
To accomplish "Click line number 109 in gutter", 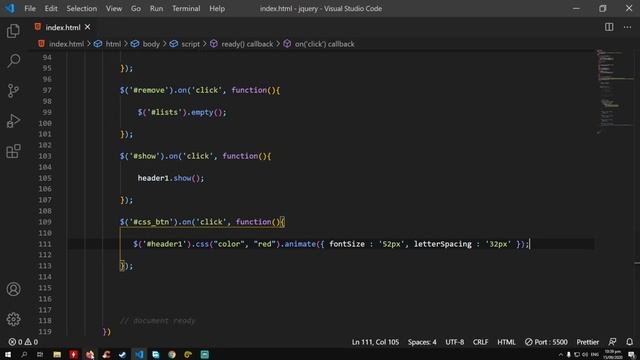I will (x=45, y=222).
